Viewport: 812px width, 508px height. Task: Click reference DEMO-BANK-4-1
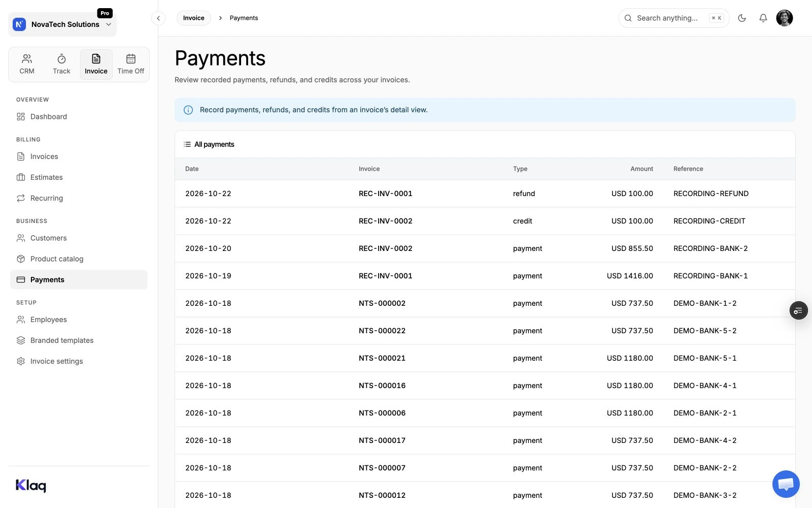click(705, 386)
